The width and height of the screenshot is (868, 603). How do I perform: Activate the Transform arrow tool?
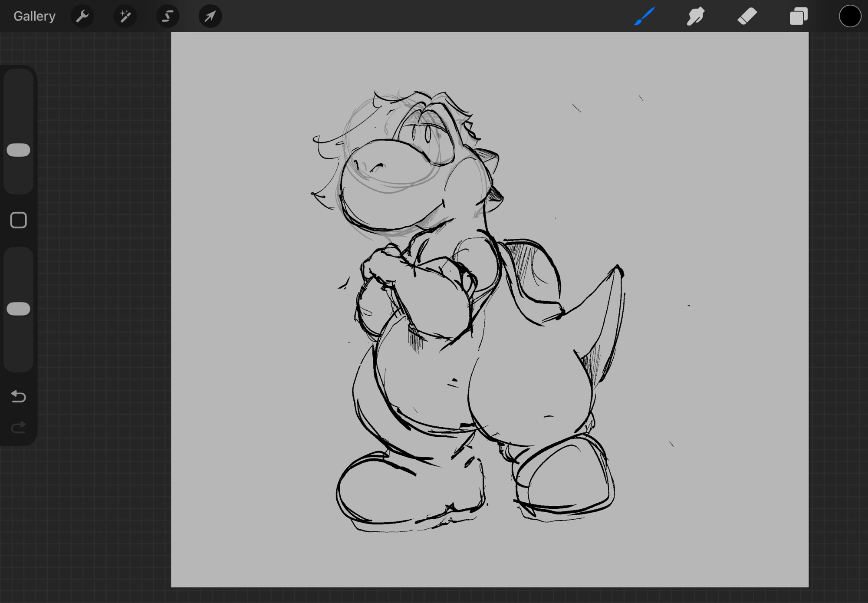210,16
